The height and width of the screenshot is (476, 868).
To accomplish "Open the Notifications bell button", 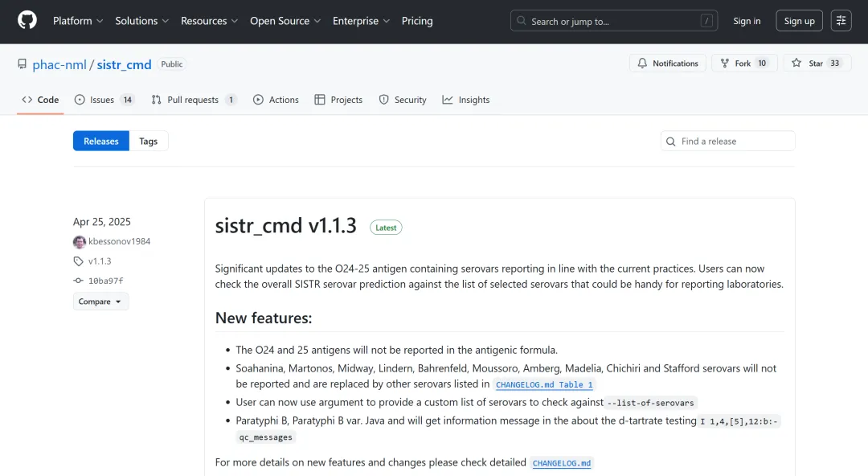I will coord(668,64).
